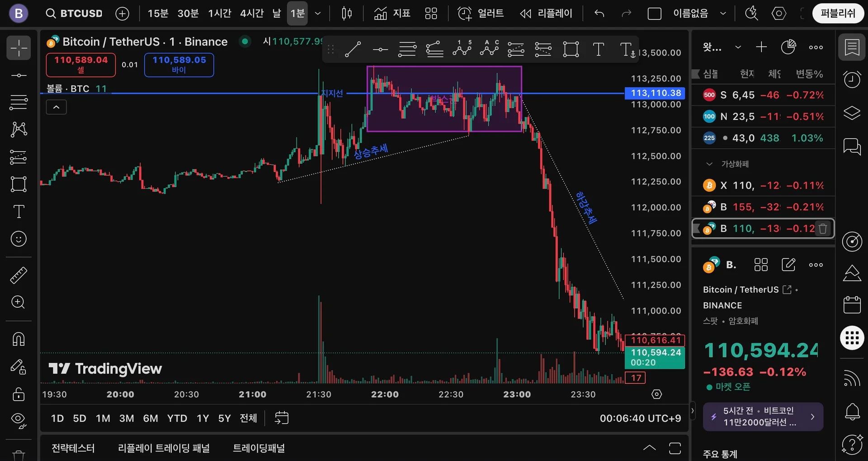This screenshot has width=868, height=461.
Task: Add symbol to watchlist
Action: pos(761,47)
